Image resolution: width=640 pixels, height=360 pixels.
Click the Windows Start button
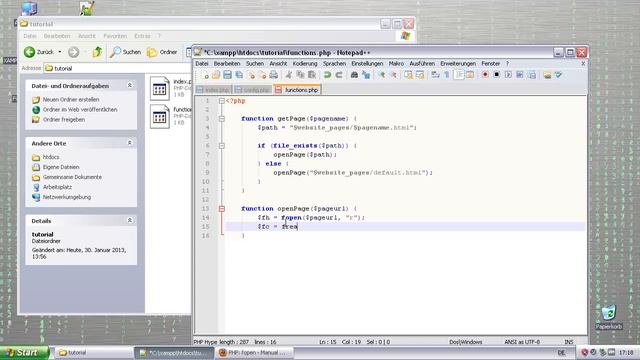pyautogui.click(x=24, y=353)
